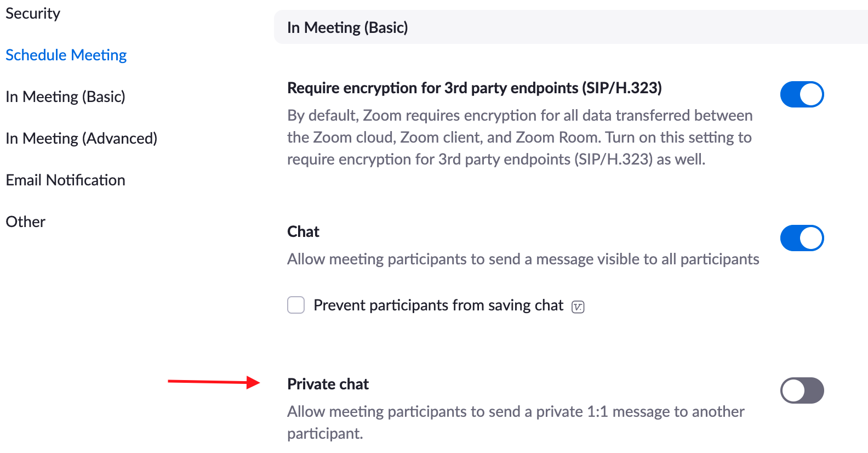The height and width of the screenshot is (453, 868).
Task: Turn off the Chat toggle
Action: (802, 238)
